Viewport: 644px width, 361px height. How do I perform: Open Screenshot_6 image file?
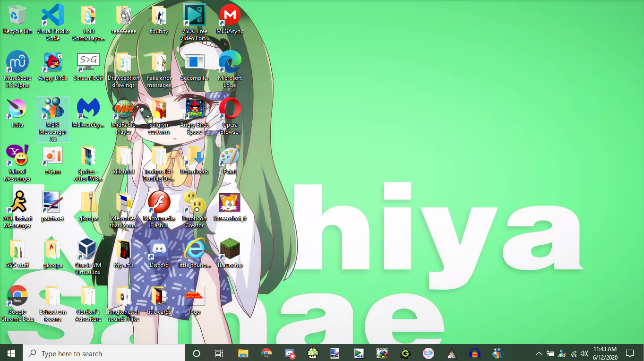click(230, 207)
